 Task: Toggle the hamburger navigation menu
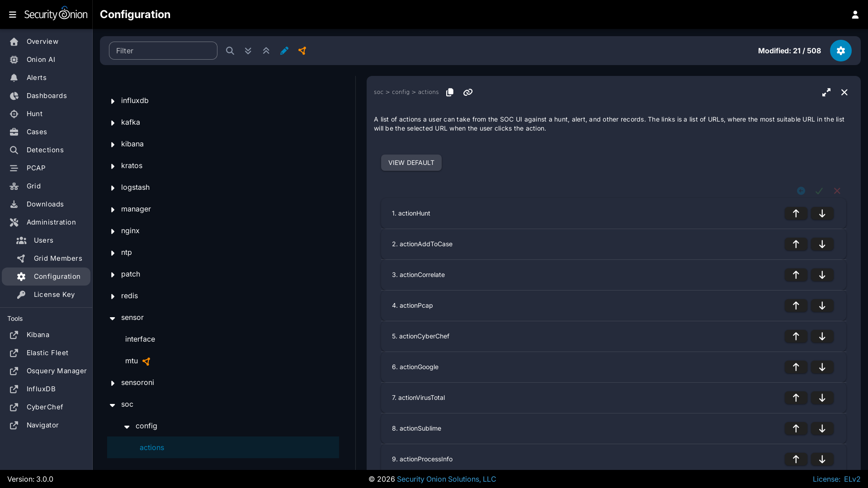[x=13, y=14]
